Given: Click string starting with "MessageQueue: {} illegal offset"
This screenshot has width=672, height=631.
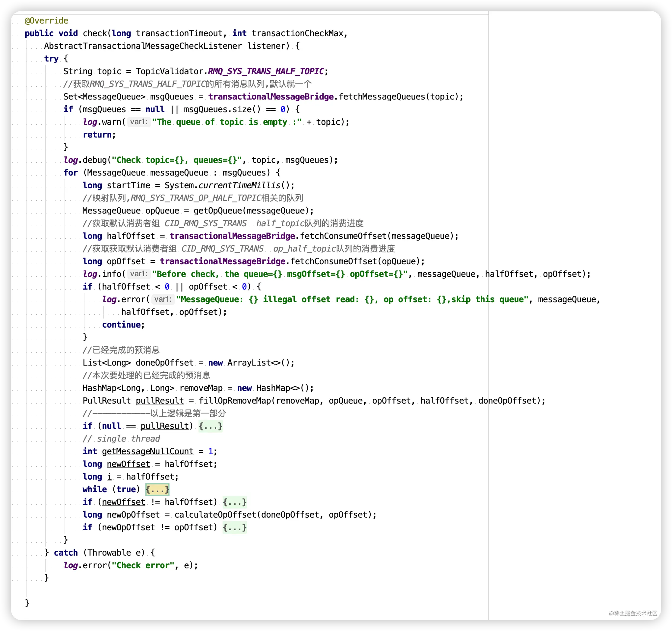Looking at the screenshot, I should (x=352, y=300).
